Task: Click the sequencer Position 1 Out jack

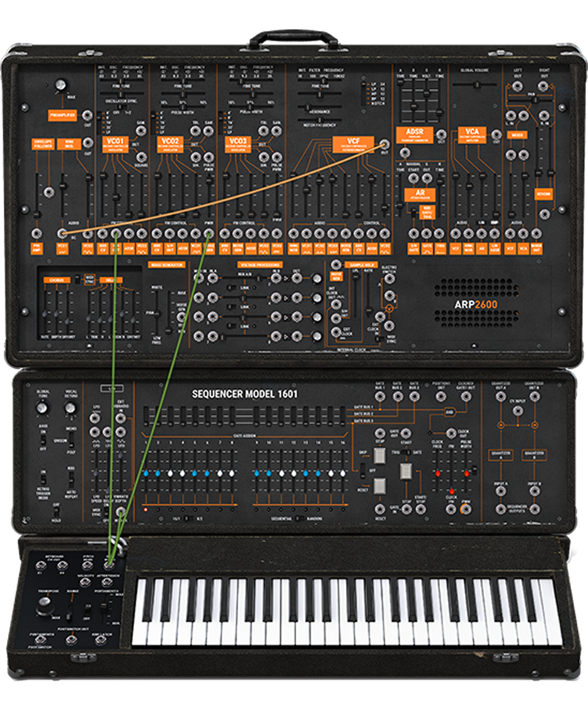Action: point(441,397)
